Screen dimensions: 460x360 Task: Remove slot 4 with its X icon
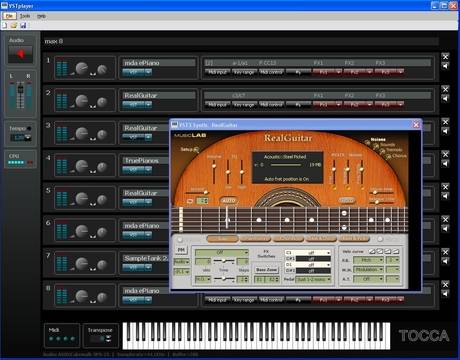(445, 154)
